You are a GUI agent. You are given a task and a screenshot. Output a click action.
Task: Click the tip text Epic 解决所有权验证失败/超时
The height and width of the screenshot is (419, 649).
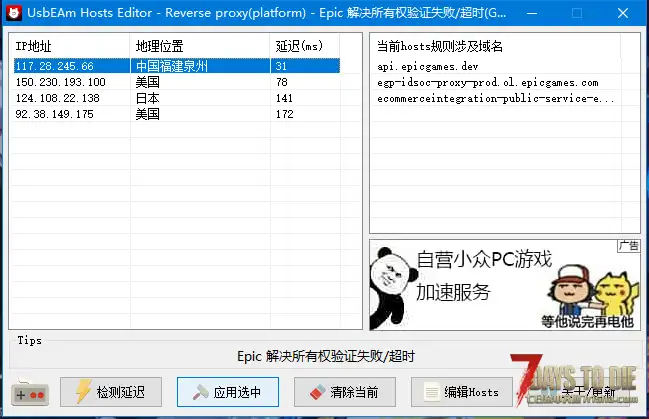[326, 356]
